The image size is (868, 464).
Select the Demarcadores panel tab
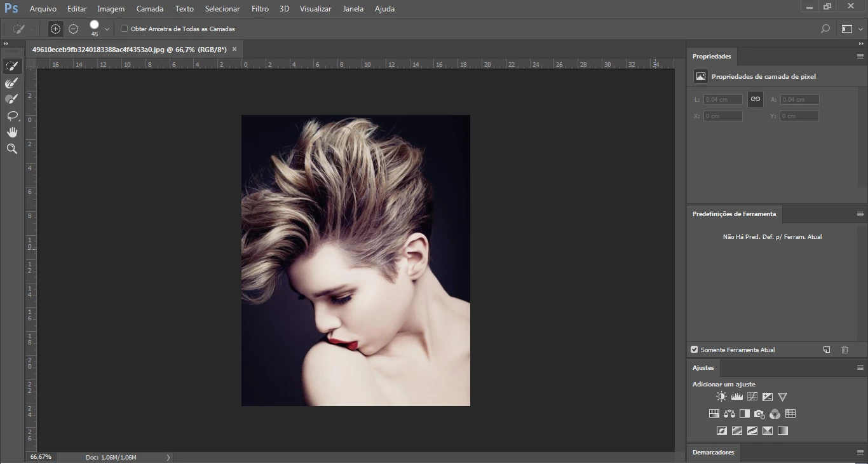coord(713,453)
